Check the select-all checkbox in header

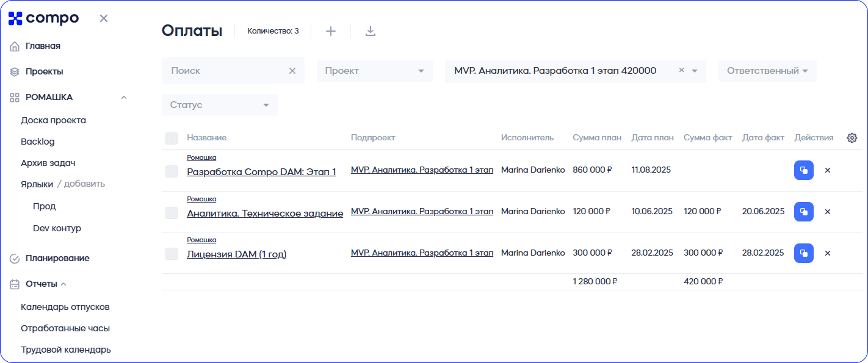[x=172, y=138]
